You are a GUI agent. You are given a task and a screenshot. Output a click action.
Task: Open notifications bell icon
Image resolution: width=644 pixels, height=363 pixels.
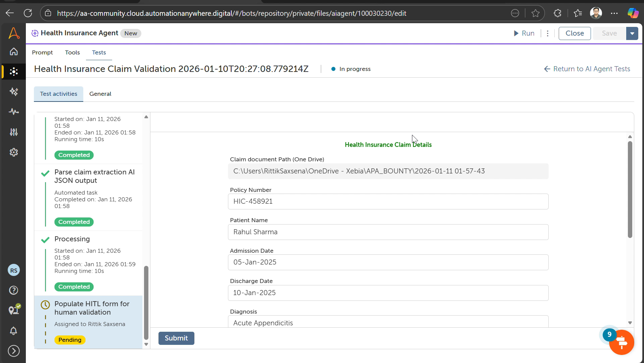(x=14, y=331)
